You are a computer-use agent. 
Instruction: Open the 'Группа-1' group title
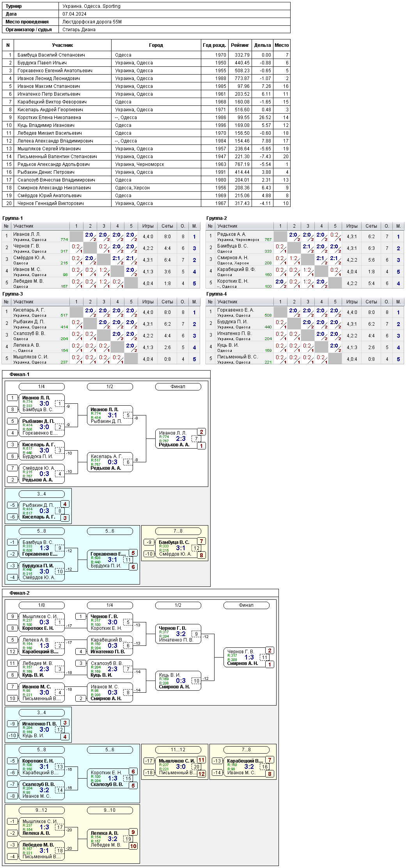(x=12, y=218)
